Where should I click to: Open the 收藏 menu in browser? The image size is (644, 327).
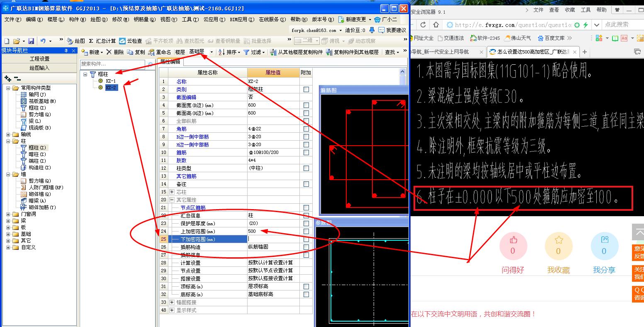click(x=570, y=10)
